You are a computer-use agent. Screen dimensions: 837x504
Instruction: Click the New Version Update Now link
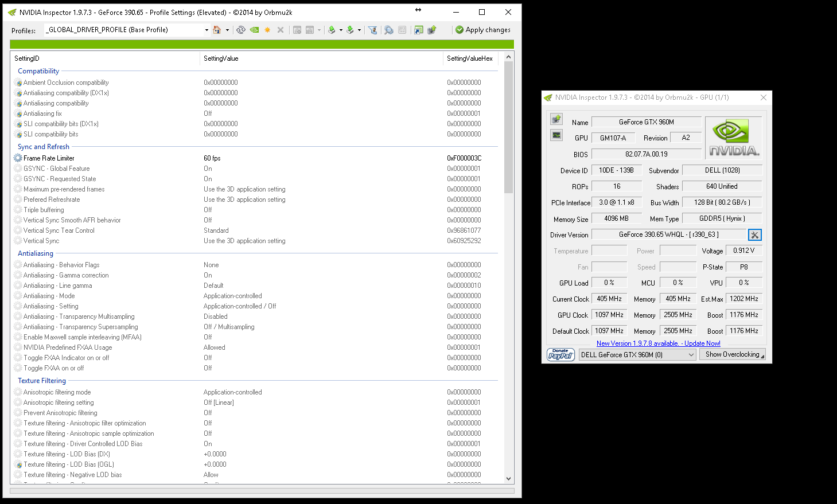coord(658,343)
